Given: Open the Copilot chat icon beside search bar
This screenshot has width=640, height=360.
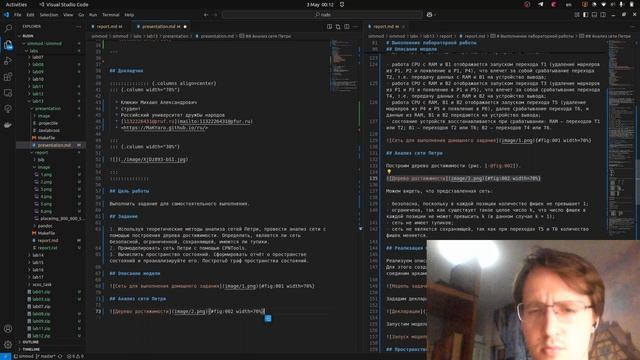Looking at the screenshot, I should [x=429, y=15].
